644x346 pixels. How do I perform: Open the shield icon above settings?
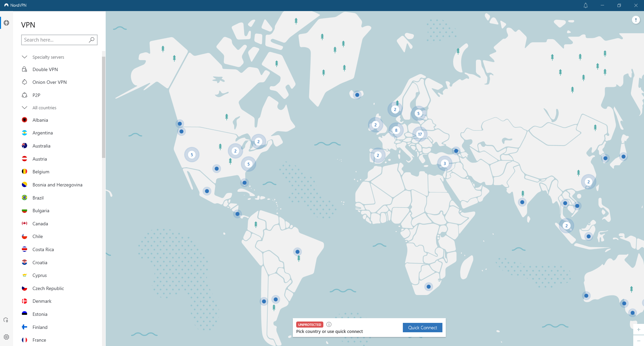[x=6, y=320]
